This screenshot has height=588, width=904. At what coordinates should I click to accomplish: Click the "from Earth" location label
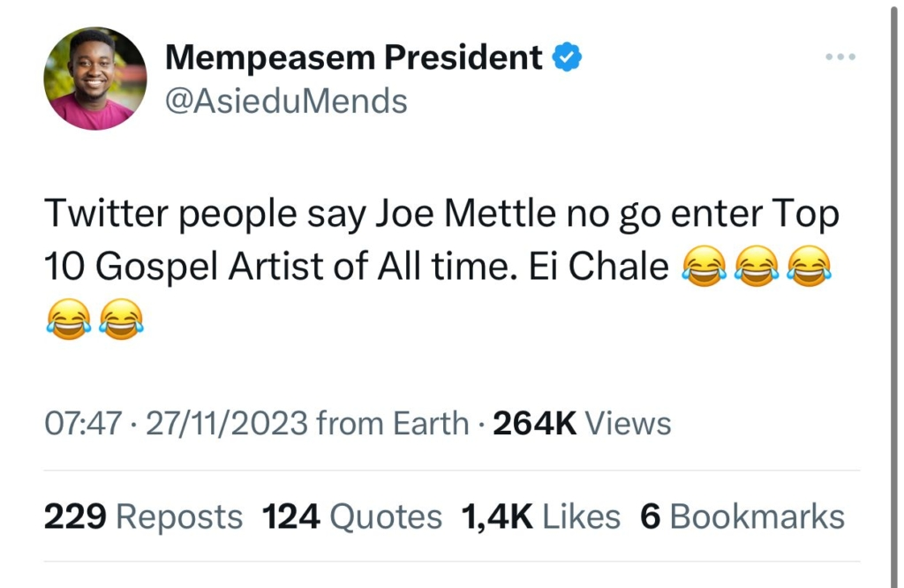coord(392,424)
